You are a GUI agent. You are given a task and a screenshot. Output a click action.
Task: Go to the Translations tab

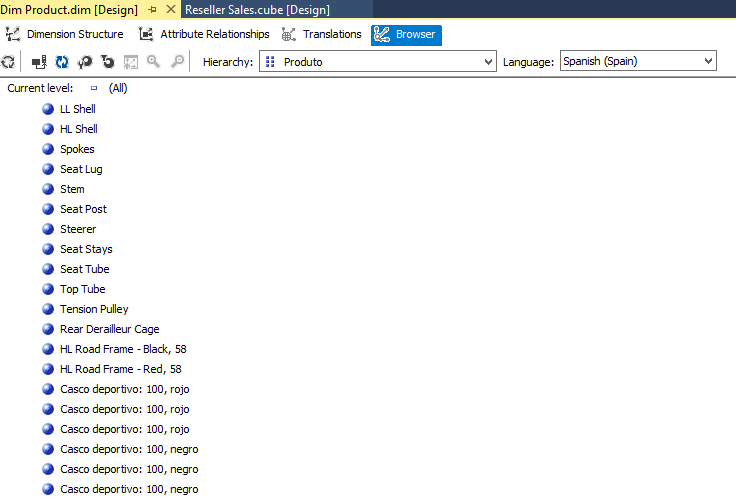[322, 34]
